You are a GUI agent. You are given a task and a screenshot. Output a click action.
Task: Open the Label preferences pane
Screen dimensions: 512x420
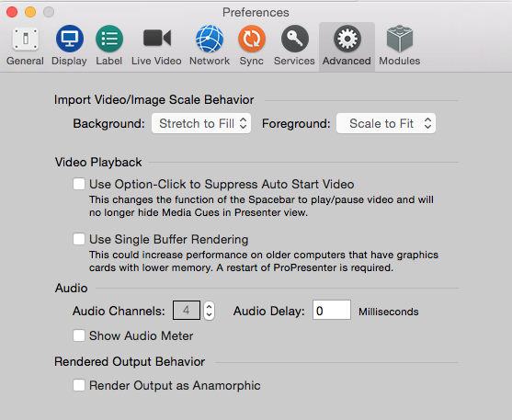tap(109, 46)
